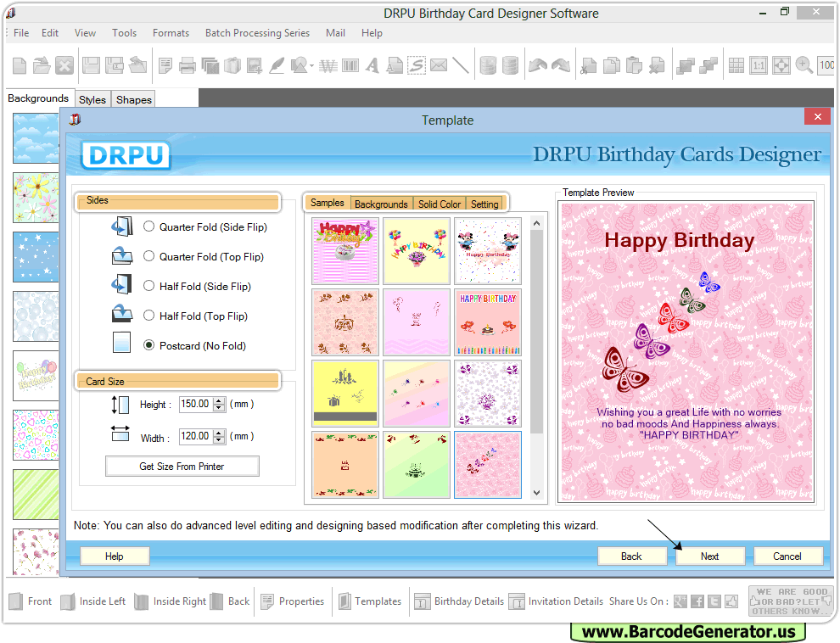Click the Inside Left page button
This screenshot has height=643, width=840.
93,601
